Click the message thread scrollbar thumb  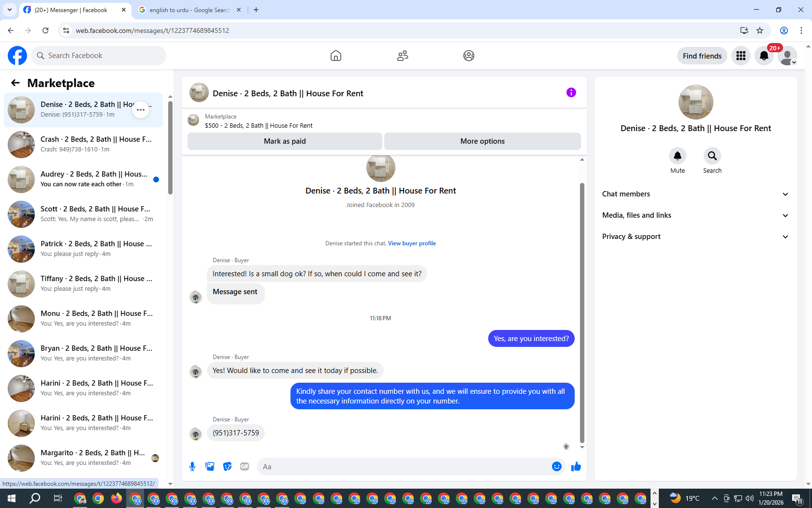tap(582, 313)
